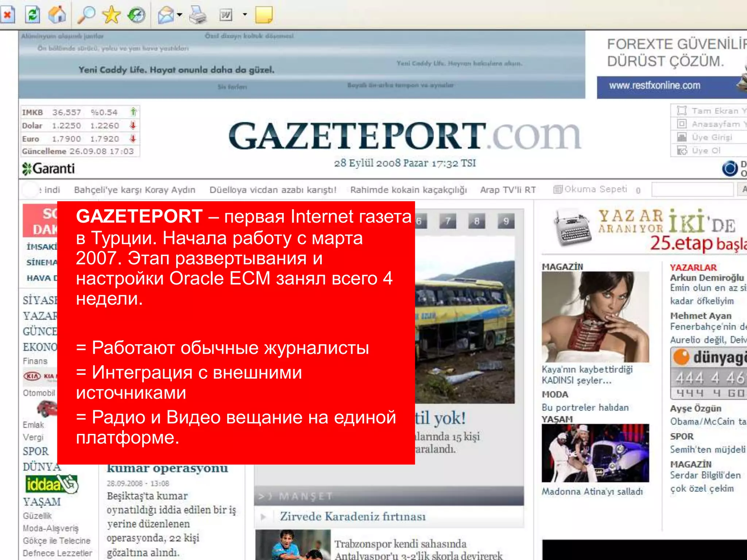Viewport: 747px width, 560px height.
Task: Click the Anasayfam homepage icon
Action: (682, 124)
